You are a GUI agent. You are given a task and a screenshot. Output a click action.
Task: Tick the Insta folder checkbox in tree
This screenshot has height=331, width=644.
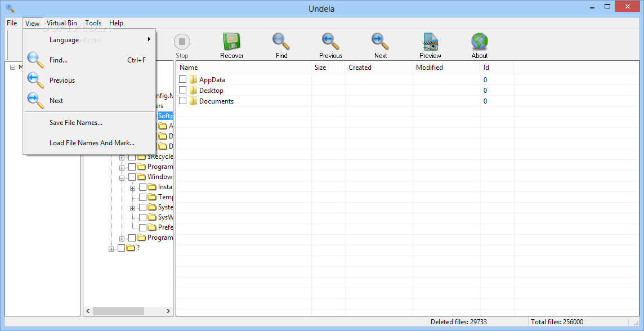coord(142,187)
